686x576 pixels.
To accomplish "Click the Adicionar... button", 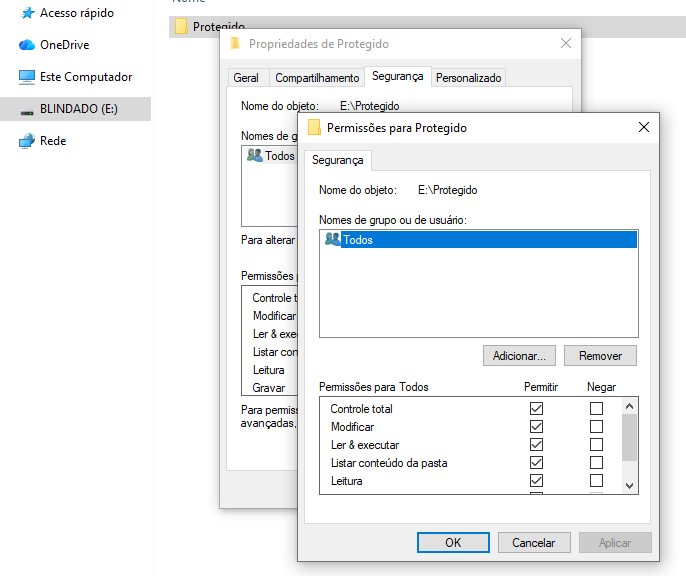I will click(x=519, y=355).
